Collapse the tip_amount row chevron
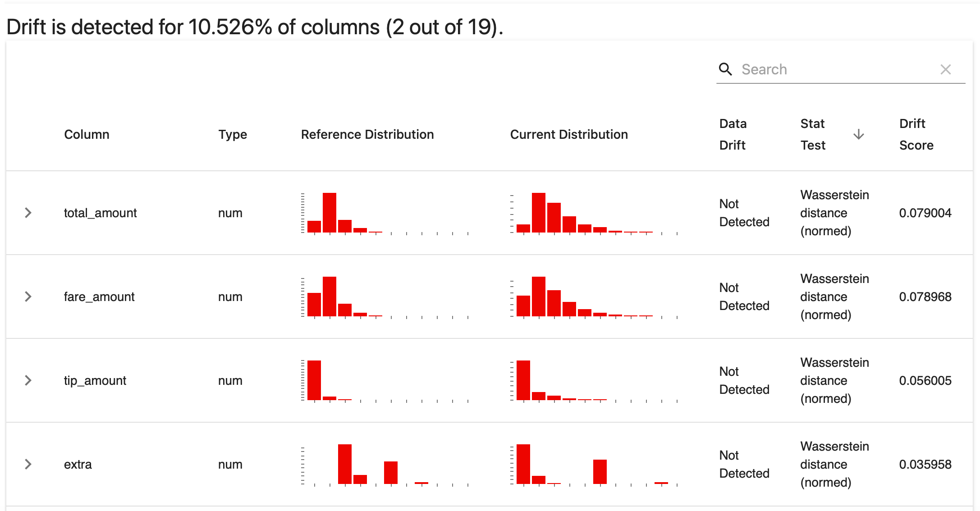Viewport: 980px width, 511px height. pos(28,380)
